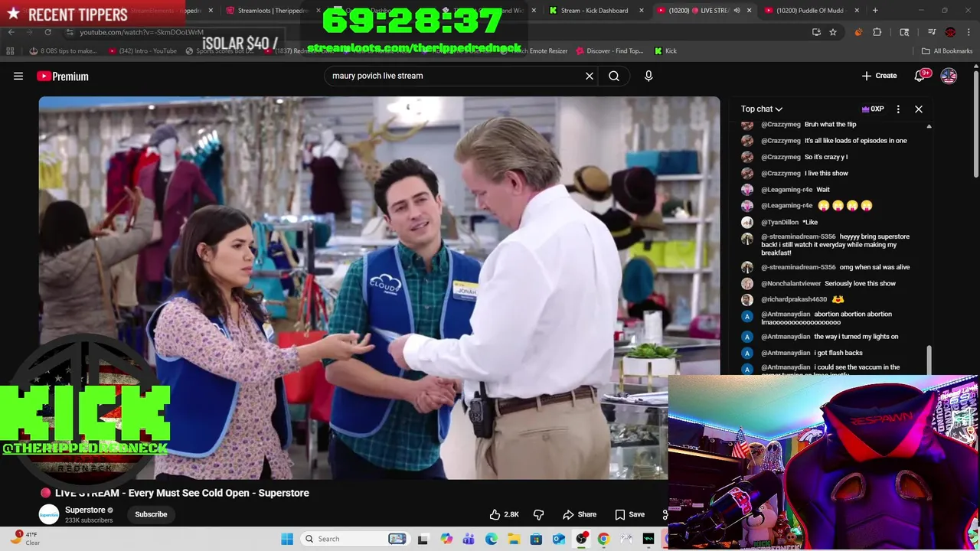Mute the LIVE STREAM tab audio
This screenshot has height=551, width=980.
pos(737,11)
